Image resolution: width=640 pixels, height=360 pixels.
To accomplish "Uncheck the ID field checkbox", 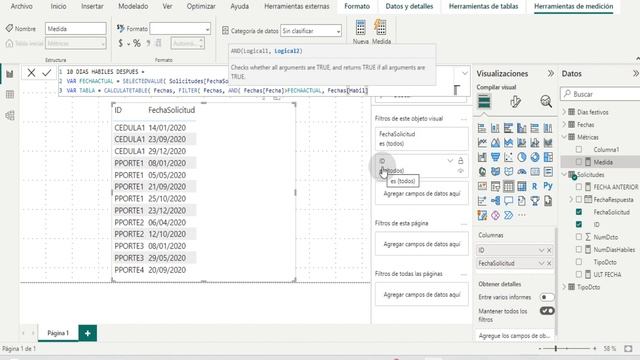I will pos(579,224).
